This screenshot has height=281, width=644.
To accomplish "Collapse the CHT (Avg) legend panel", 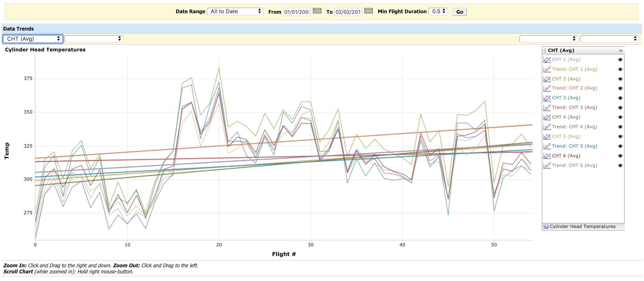I will 621,50.
